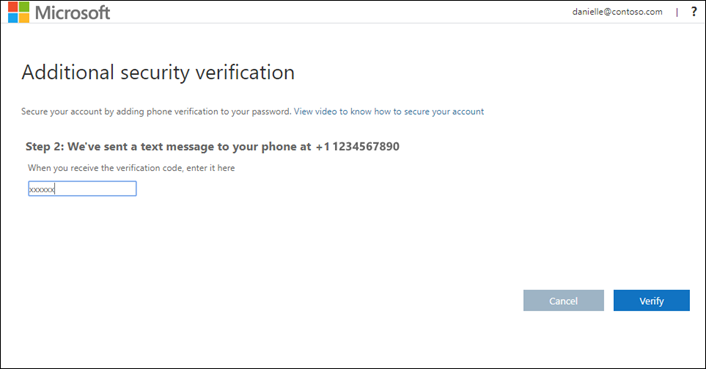Click inside the verification code input field
This screenshot has height=369, width=706.
pyautogui.click(x=82, y=189)
